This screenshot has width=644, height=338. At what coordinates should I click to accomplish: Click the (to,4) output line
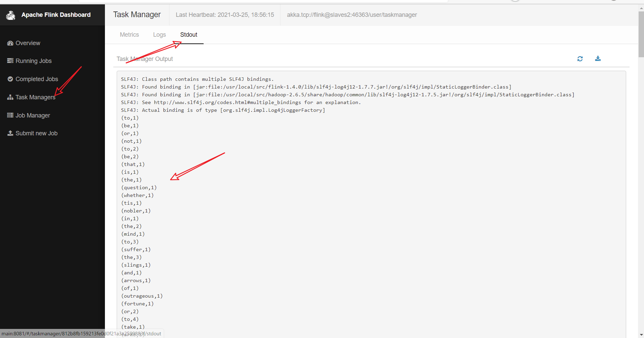coord(130,319)
